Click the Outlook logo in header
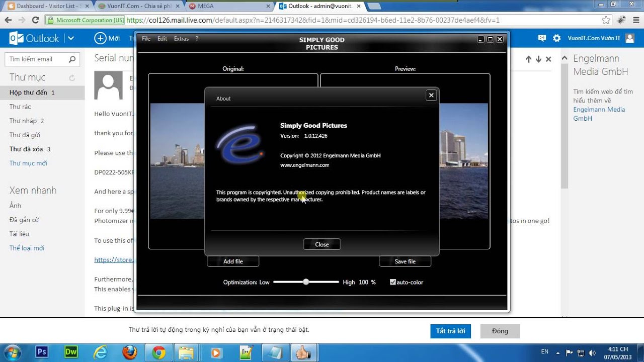The width and height of the screenshot is (644, 362). (34, 38)
